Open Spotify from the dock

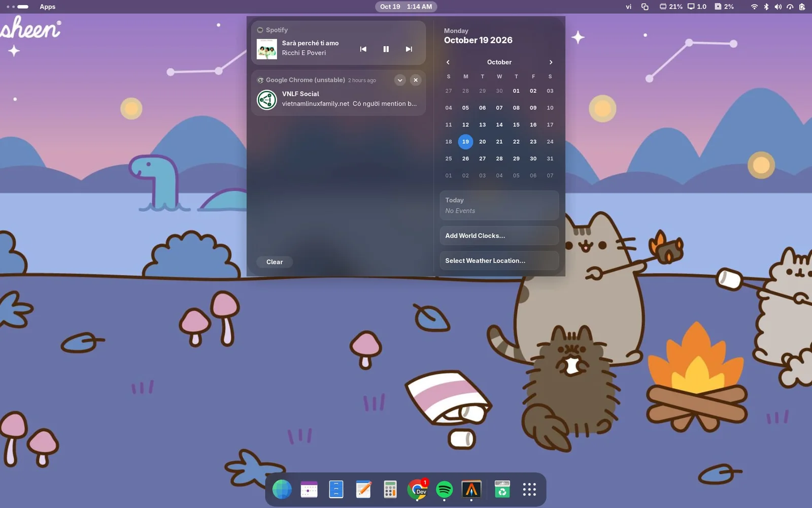pyautogui.click(x=445, y=490)
